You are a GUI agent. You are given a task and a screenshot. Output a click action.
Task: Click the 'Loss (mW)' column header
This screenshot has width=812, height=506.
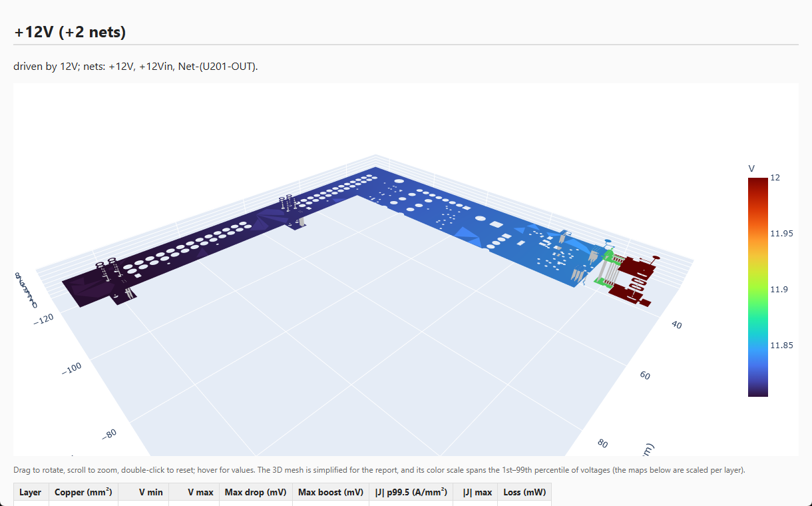click(524, 493)
